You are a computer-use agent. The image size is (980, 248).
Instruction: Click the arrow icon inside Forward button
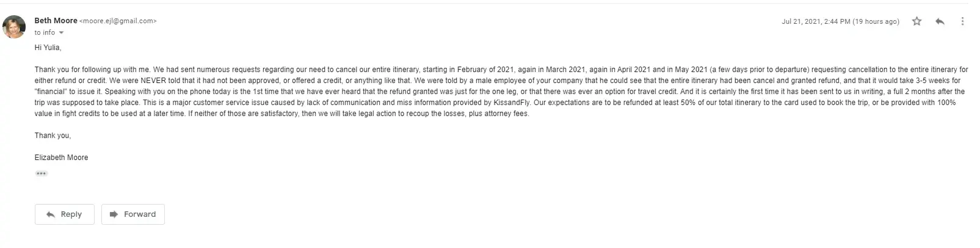coord(114,214)
